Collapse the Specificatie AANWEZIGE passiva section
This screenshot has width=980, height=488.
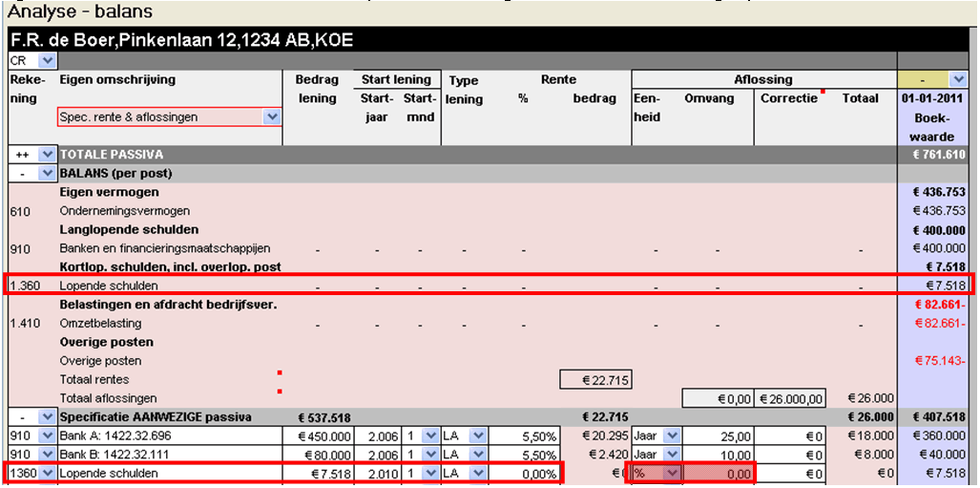click(45, 417)
